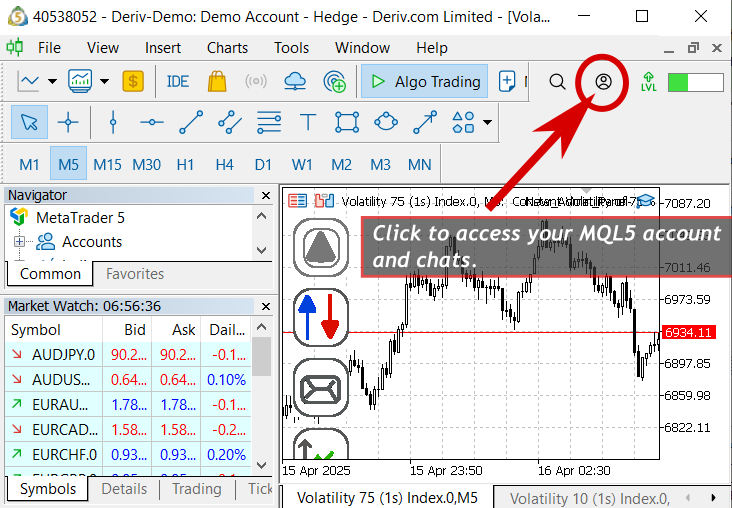
Task: Select the Fibonacci retracement lines tool
Action: [x=269, y=122]
